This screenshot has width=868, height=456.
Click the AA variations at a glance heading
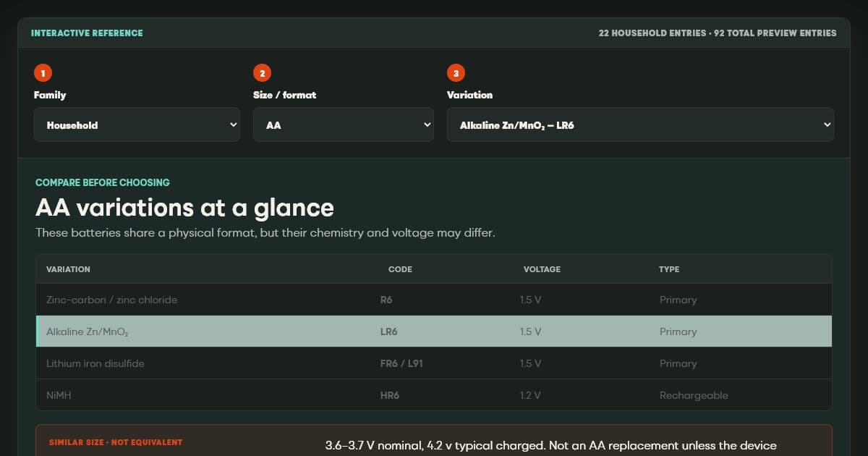point(184,208)
